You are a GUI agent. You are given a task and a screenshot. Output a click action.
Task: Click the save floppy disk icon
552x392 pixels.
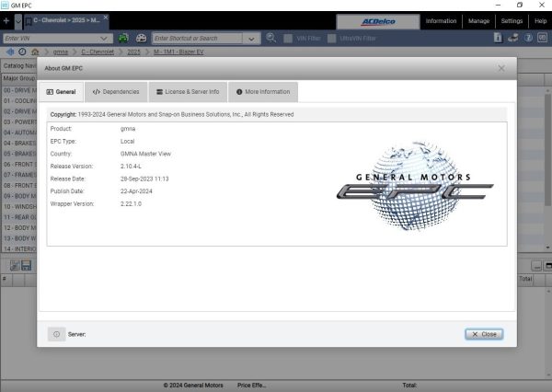click(x=27, y=265)
